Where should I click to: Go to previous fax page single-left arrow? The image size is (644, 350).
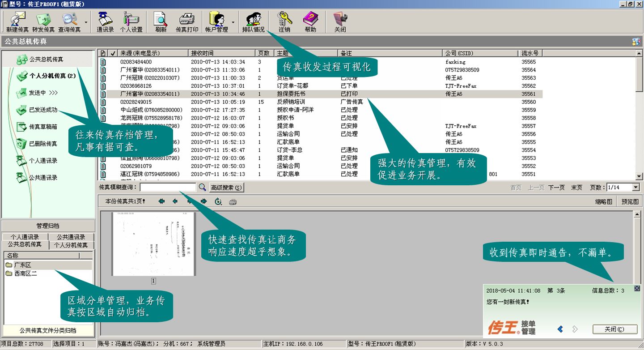click(x=175, y=201)
